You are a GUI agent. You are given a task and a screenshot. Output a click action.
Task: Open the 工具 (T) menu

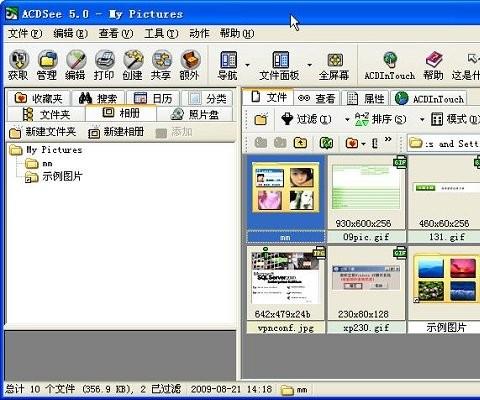[161, 33]
